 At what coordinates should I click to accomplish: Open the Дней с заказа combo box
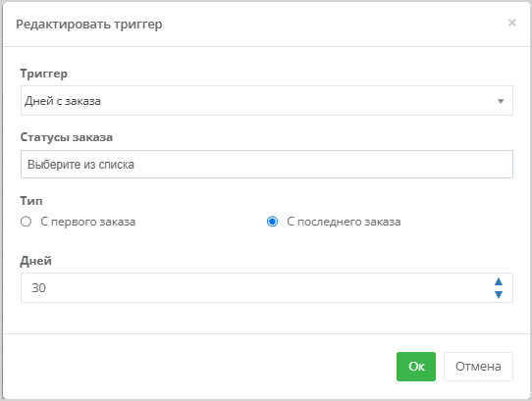(x=267, y=101)
